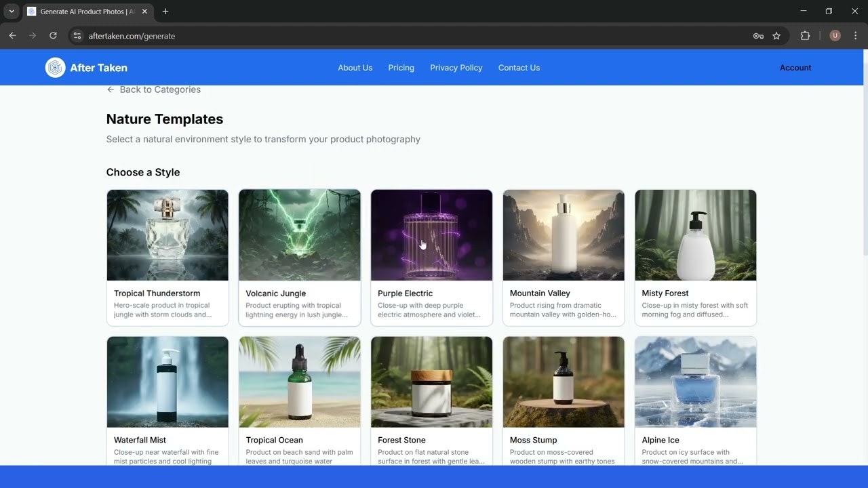Select Volcanic Jungle thumbnail image
Image resolution: width=868 pixels, height=488 pixels.
tap(300, 235)
